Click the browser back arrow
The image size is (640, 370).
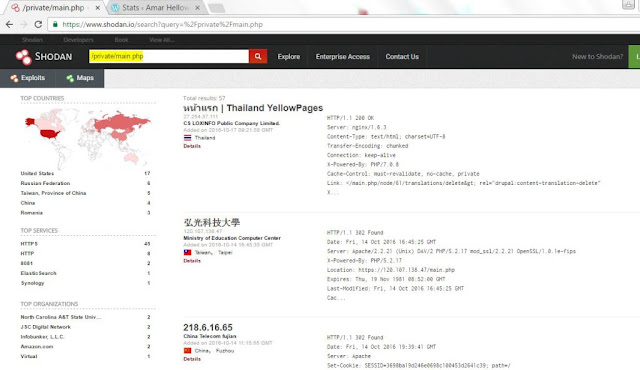tap(9, 24)
